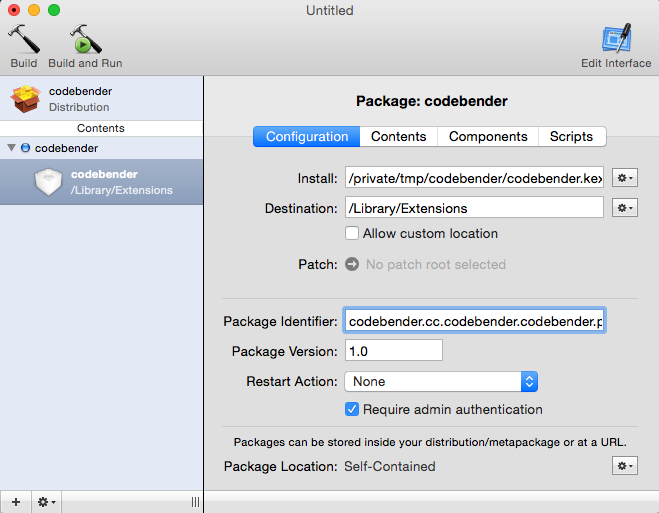Click the Build and Run icon
The image size is (659, 513).
pyautogui.click(x=85, y=39)
